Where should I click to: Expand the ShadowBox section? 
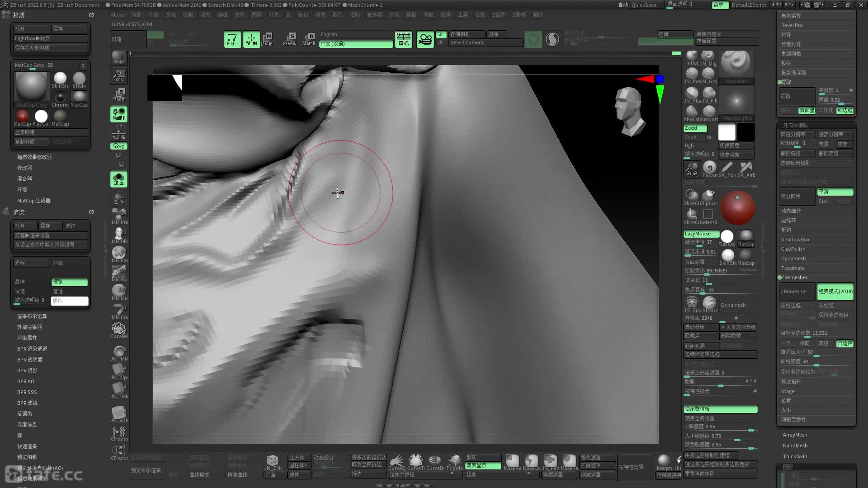[x=795, y=239]
